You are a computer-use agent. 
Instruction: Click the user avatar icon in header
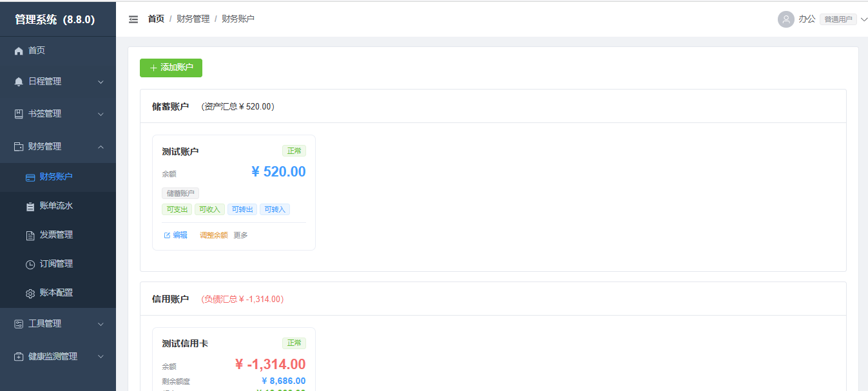coord(786,19)
